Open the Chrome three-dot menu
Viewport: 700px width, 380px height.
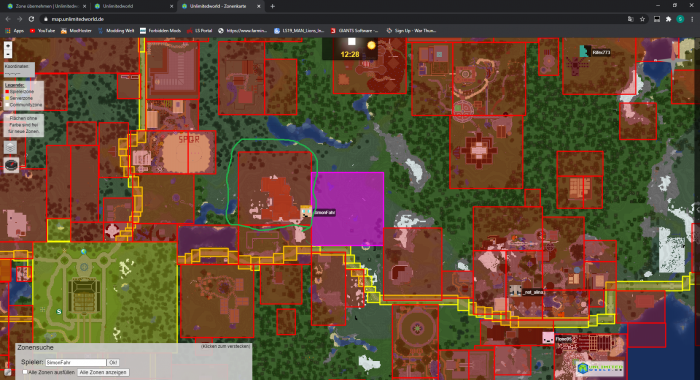click(x=692, y=19)
